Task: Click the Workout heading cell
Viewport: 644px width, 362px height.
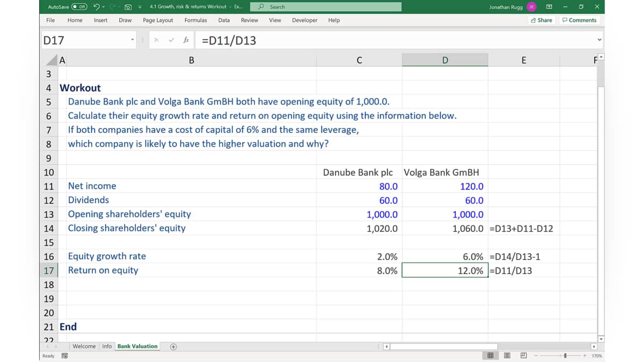Action: point(80,88)
